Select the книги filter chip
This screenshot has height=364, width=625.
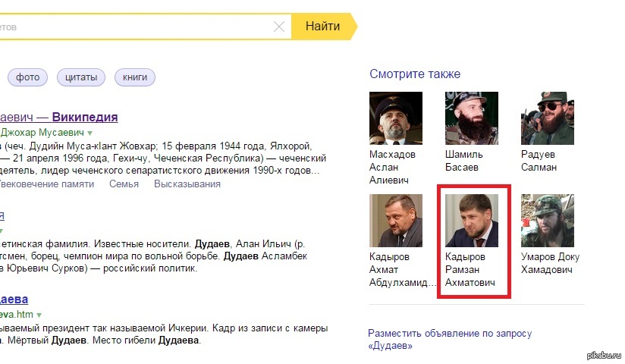coord(135,77)
